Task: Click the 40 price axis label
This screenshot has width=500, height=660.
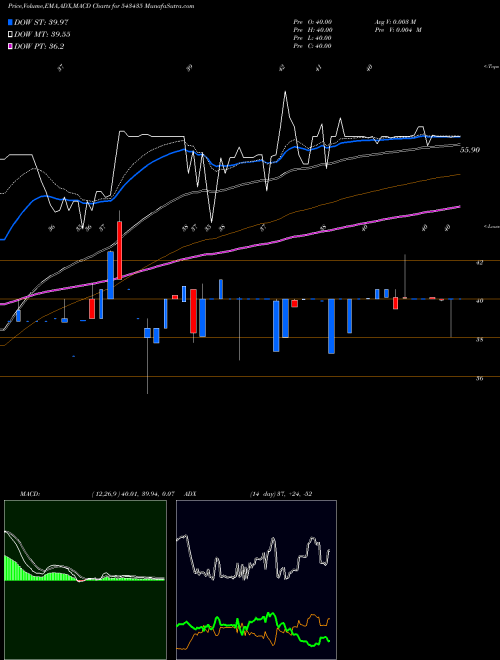Action: 479,301
